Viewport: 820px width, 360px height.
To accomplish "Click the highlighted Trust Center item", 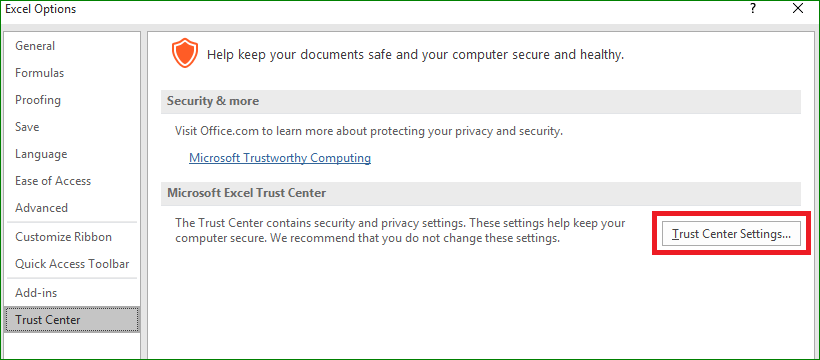I will coord(72,320).
